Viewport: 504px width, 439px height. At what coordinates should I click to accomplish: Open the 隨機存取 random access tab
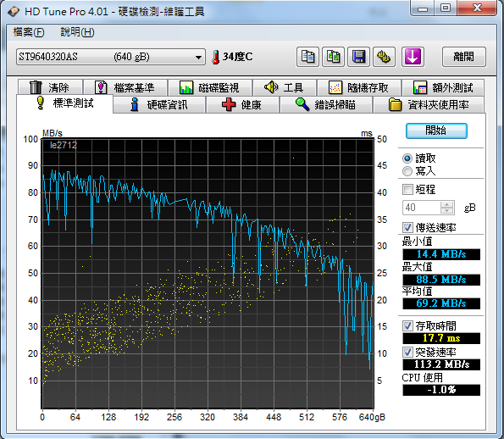[359, 87]
